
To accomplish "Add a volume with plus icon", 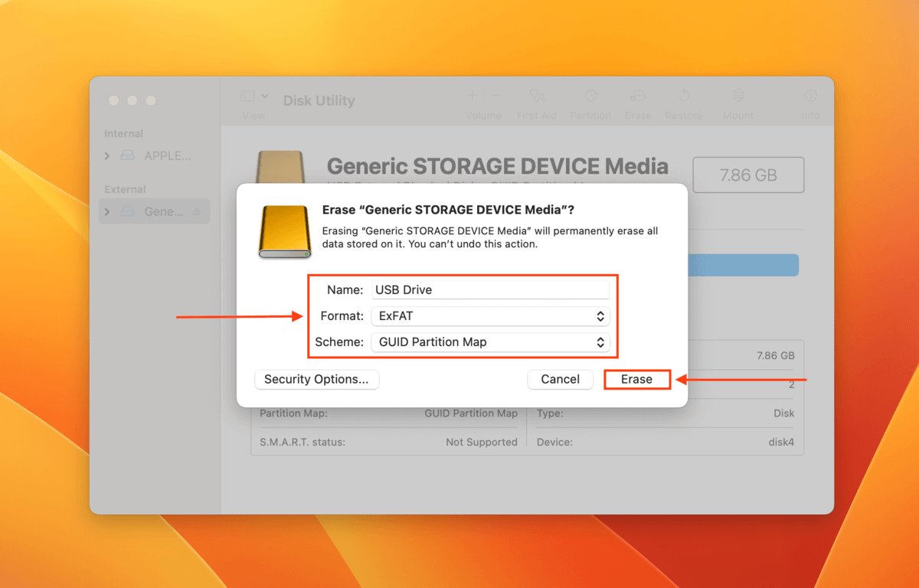I will (473, 96).
